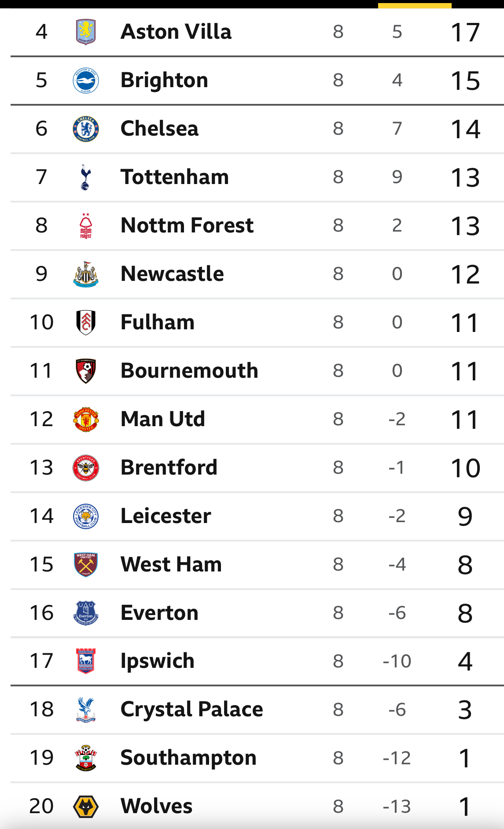Click the yellow highlighted column header bar
The width and height of the screenshot is (504, 829).
[x=415, y=6]
